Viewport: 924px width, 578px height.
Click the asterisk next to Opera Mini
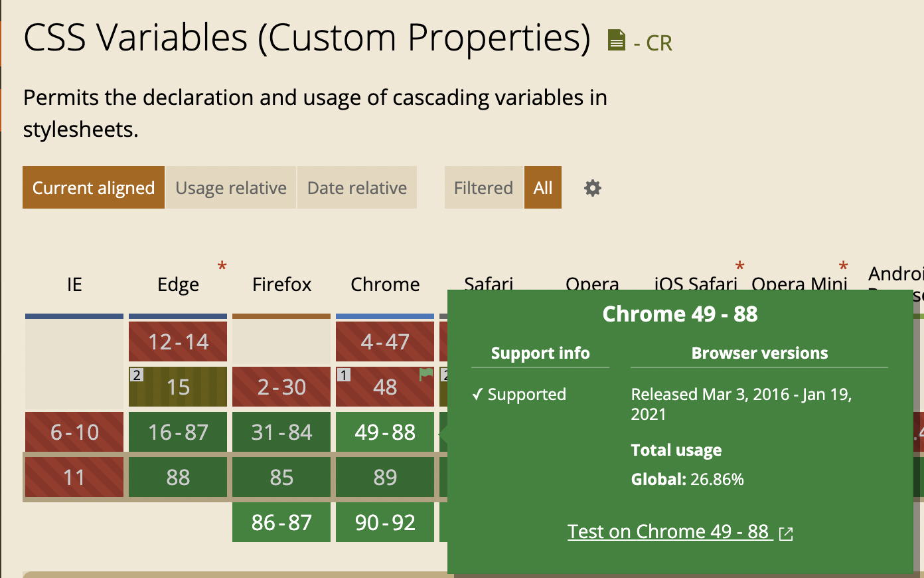coord(843,267)
